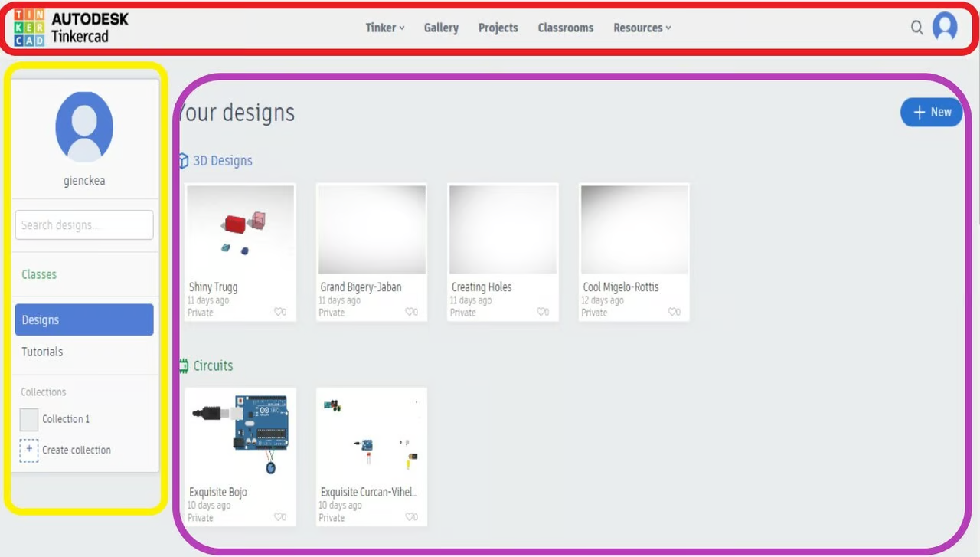Viewport: 980px width, 557px height.
Task: Open the Gallery menu item
Action: tap(441, 28)
